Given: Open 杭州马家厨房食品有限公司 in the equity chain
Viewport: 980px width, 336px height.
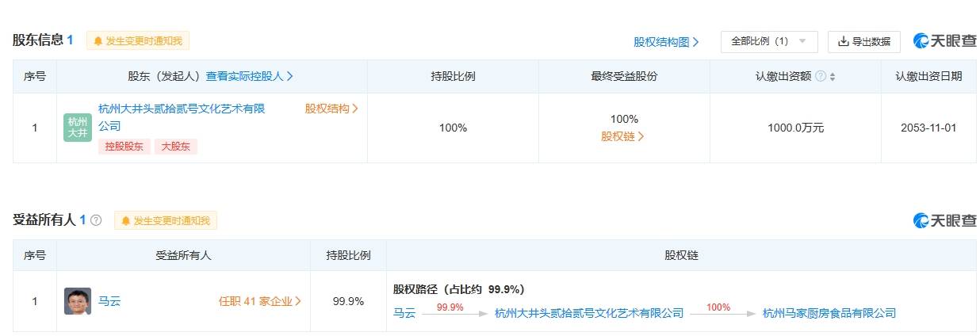Looking at the screenshot, I should coord(829,313).
